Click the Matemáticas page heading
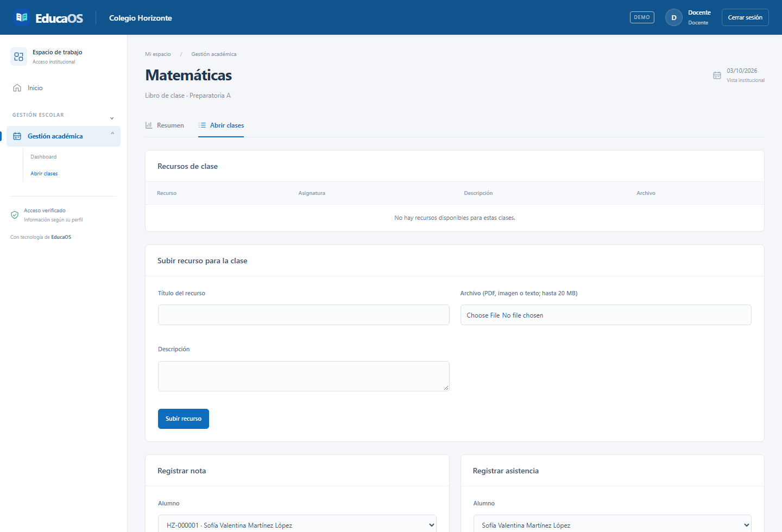782x532 pixels. pyautogui.click(x=188, y=75)
